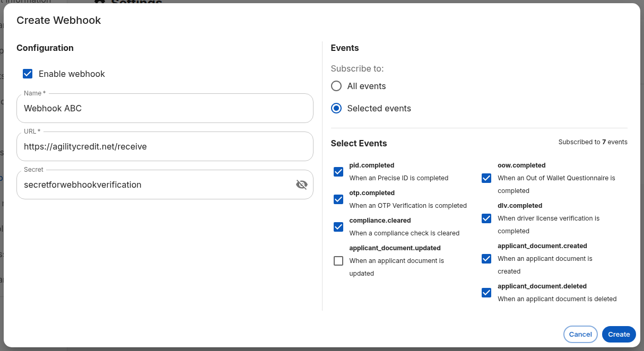Click the Settings gear icon behind the dialog
The height and width of the screenshot is (351, 644).
pyautogui.click(x=99, y=3)
